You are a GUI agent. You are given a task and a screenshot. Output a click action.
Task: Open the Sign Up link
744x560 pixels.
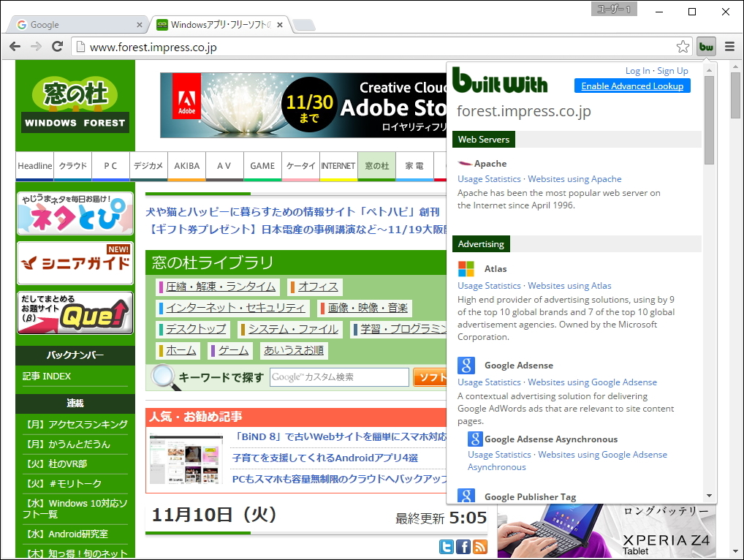[x=672, y=70]
